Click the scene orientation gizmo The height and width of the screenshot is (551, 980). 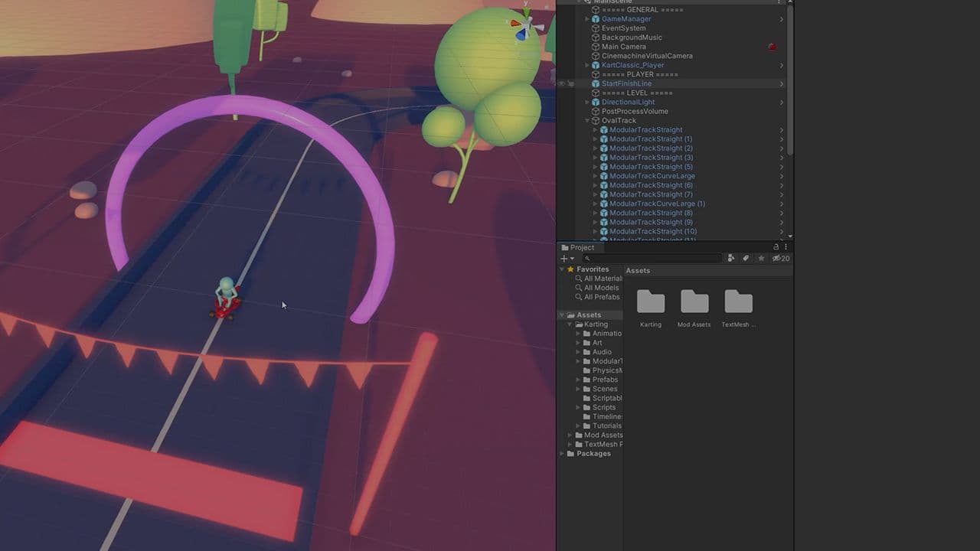525,27
